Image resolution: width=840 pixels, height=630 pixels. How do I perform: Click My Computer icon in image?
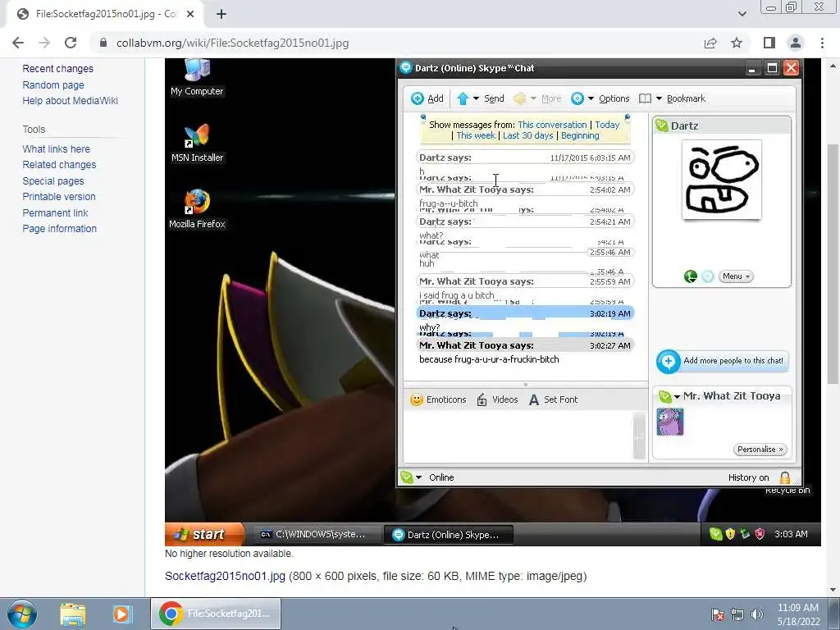197,78
